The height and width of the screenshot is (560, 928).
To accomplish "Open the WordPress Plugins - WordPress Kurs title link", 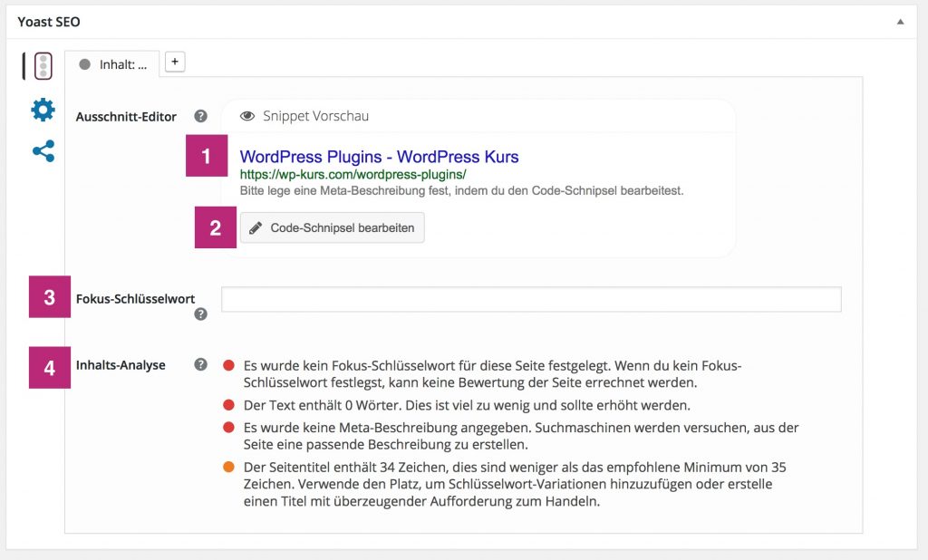I will coord(377,156).
